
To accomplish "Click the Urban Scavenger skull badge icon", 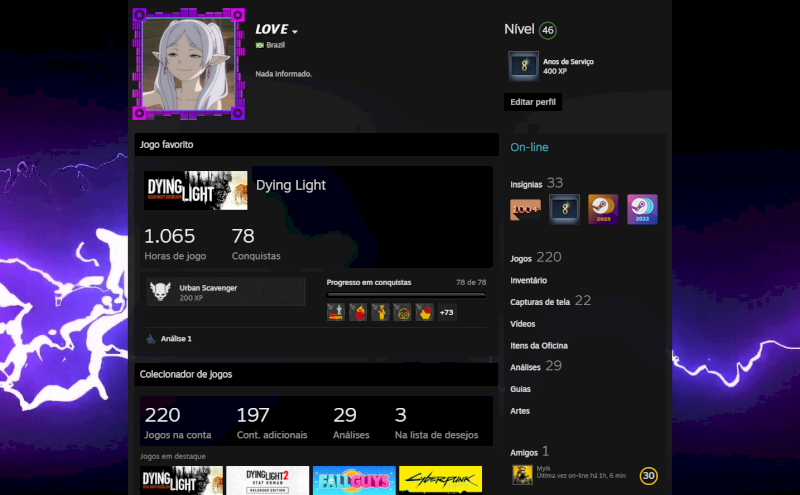I will 160,292.
